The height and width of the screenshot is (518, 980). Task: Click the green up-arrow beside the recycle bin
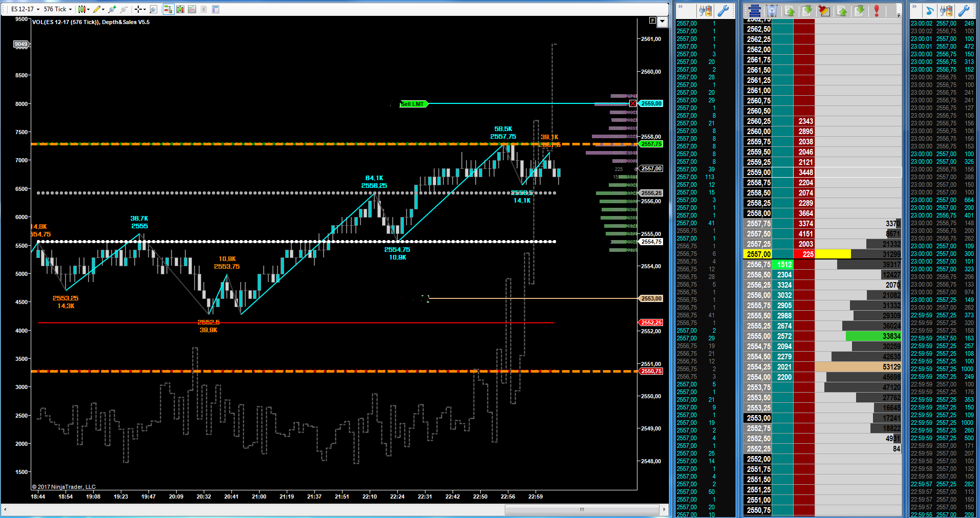(x=790, y=11)
